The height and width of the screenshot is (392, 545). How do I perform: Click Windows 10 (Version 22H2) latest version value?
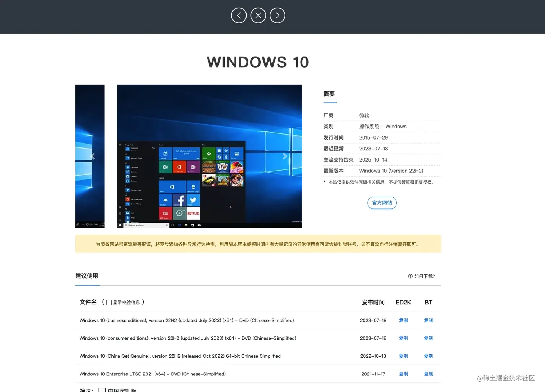pos(391,171)
